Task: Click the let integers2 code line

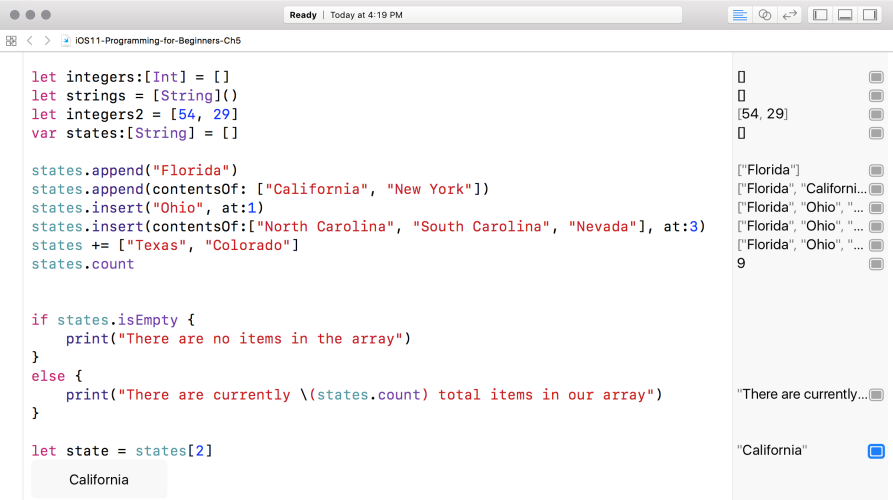Action: pos(134,114)
